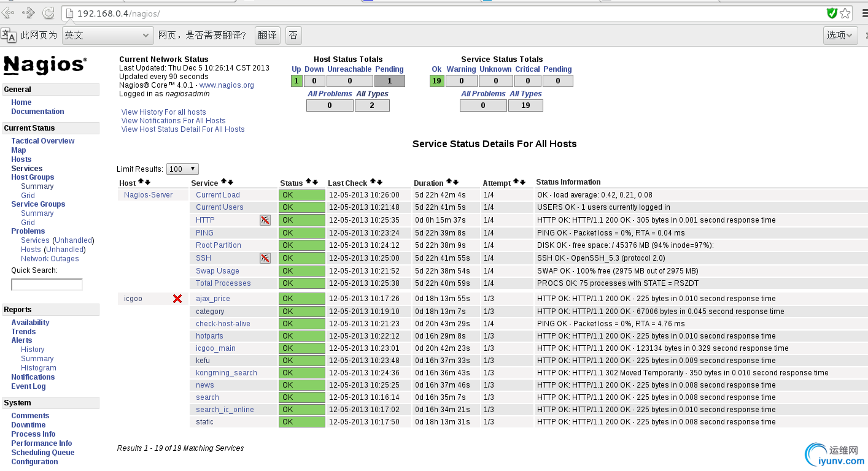Open Home in the General menu
868x471 pixels.
21,102
